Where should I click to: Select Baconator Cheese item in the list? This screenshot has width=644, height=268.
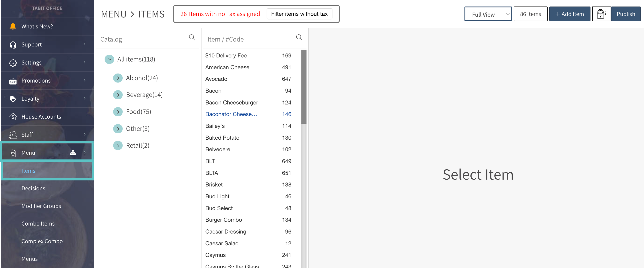click(231, 114)
